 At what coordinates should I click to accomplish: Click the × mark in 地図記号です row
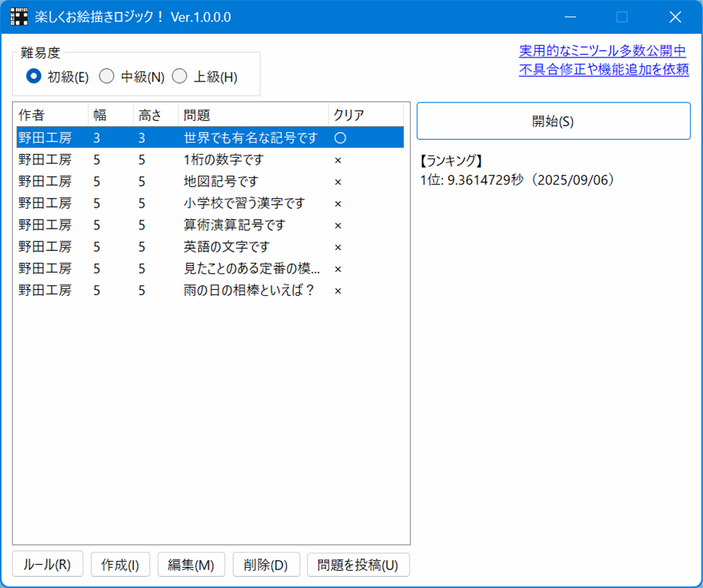(338, 182)
